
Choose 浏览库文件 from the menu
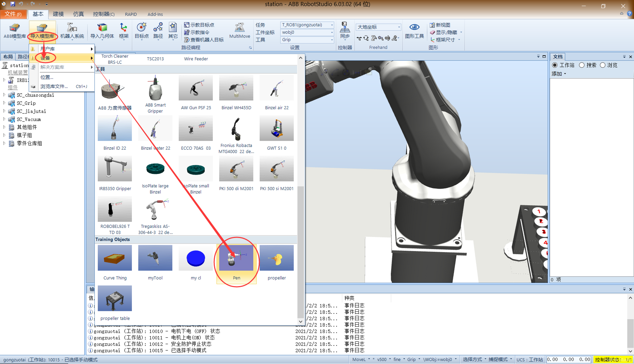point(54,86)
